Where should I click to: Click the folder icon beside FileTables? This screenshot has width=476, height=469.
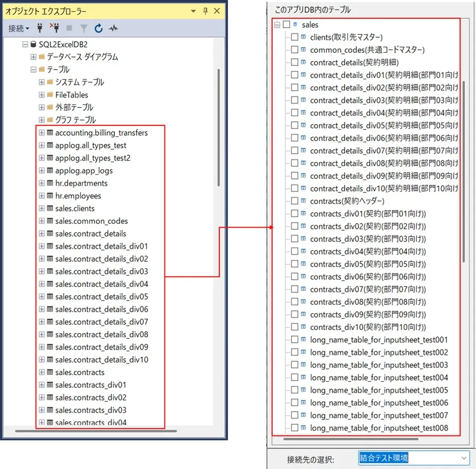click(x=50, y=95)
